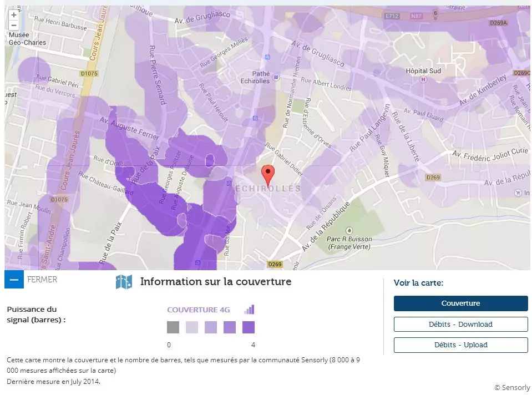The image size is (532, 395).
Task: Collapse the panel with the blue minus button
Action: (x=14, y=280)
